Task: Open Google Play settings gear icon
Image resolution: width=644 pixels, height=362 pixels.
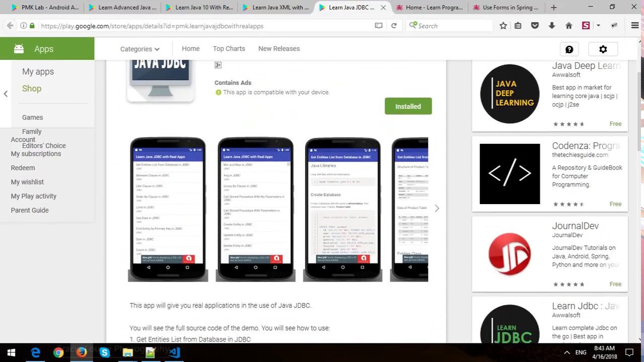Action: pos(603,49)
